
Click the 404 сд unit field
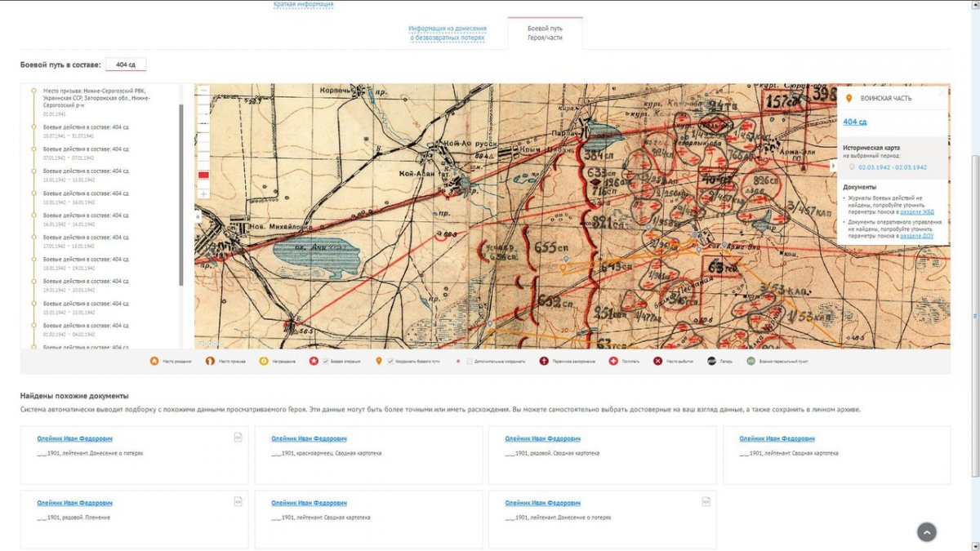[126, 64]
